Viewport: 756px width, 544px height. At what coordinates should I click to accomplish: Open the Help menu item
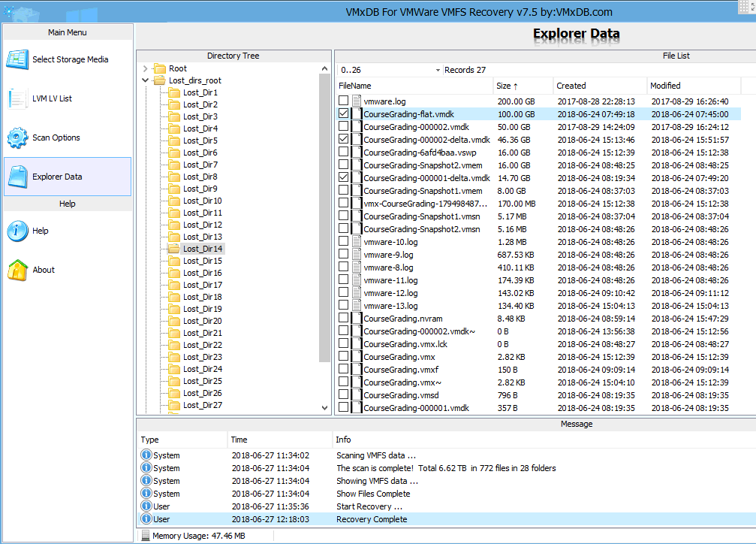click(x=68, y=231)
